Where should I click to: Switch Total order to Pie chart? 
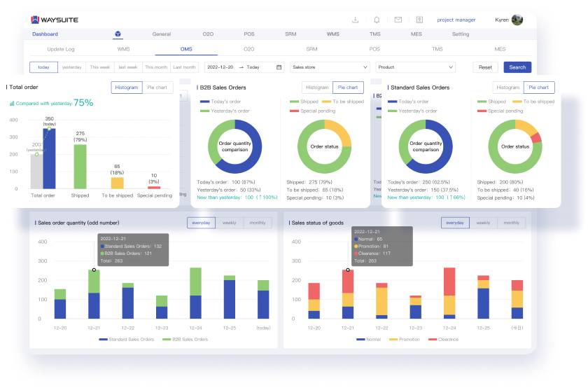[157, 88]
